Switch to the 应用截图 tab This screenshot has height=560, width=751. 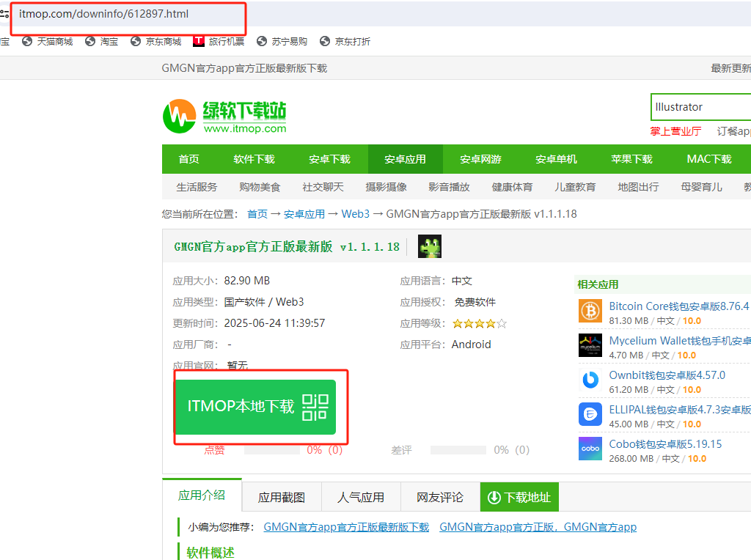coord(281,497)
